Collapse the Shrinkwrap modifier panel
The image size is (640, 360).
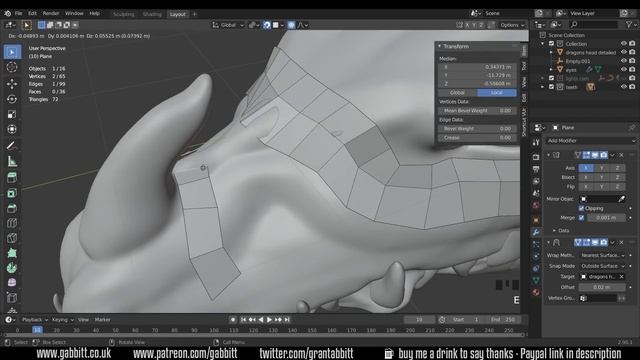549,242
